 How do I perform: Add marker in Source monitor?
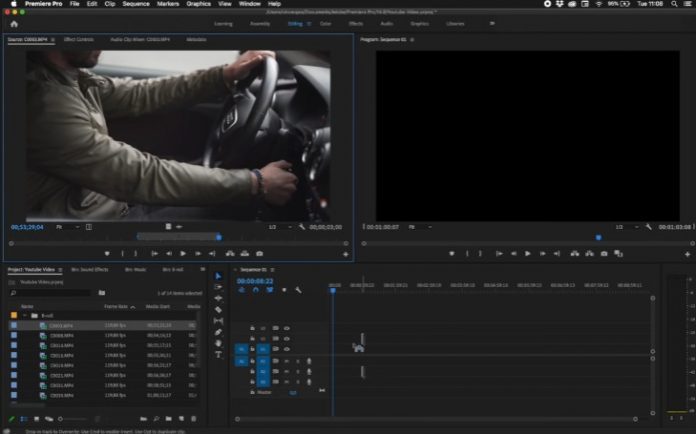coord(107,253)
